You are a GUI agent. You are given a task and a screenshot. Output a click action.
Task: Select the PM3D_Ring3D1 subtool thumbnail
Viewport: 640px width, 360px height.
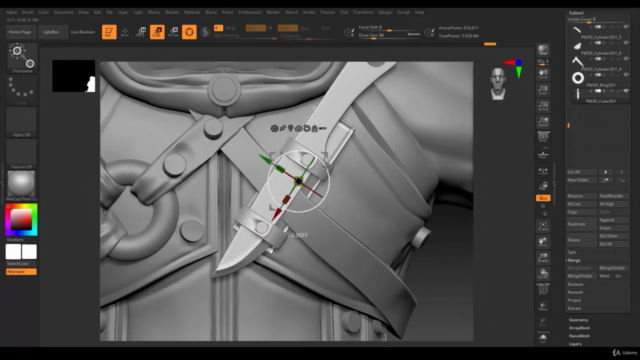pyautogui.click(x=578, y=78)
